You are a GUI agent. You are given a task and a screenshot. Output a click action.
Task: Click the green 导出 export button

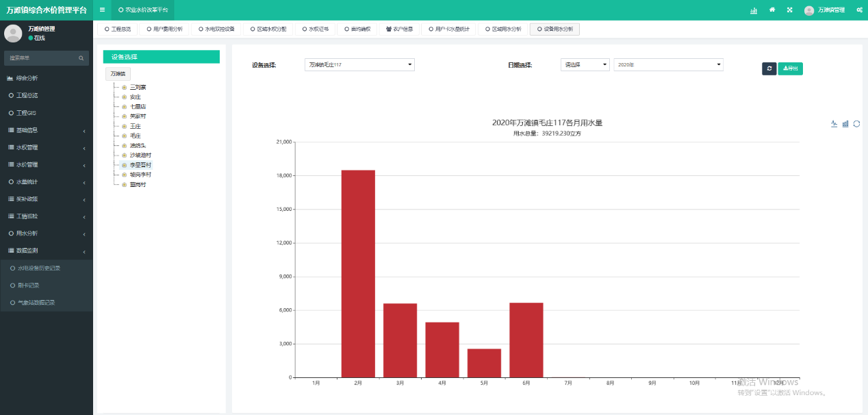[790, 68]
